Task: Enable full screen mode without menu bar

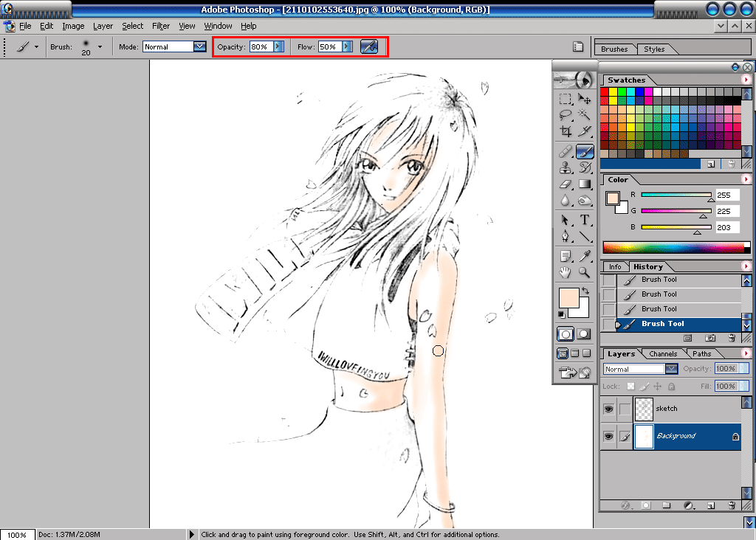Action: (586, 353)
